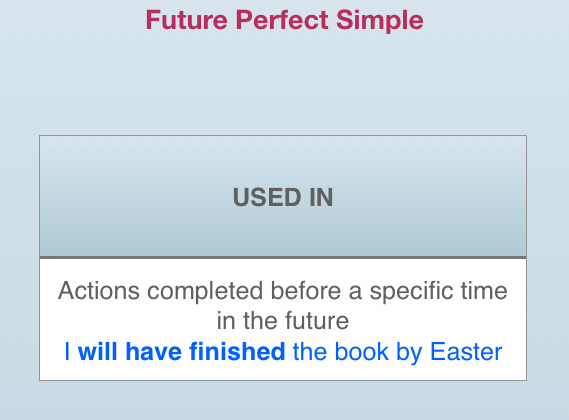
Task: Tap the word 'Easter' in the example
Action: click(466, 352)
